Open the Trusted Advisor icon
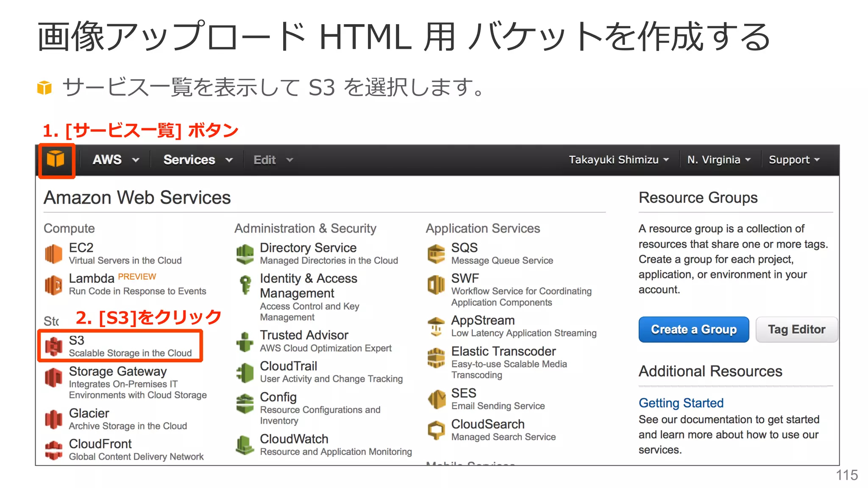Viewport: 868px width, 488px height. tap(245, 342)
